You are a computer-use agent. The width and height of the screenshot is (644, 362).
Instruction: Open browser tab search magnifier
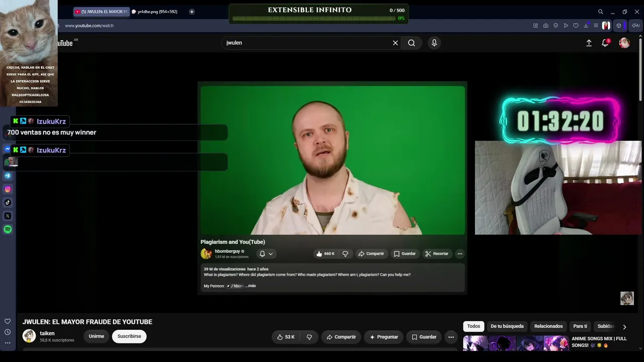600,12
